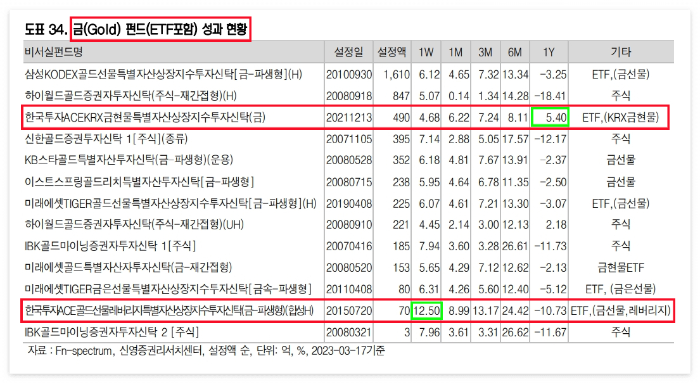This screenshot has width=700, height=383.
Task: Click the '1Y' column header
Action: 549,52
